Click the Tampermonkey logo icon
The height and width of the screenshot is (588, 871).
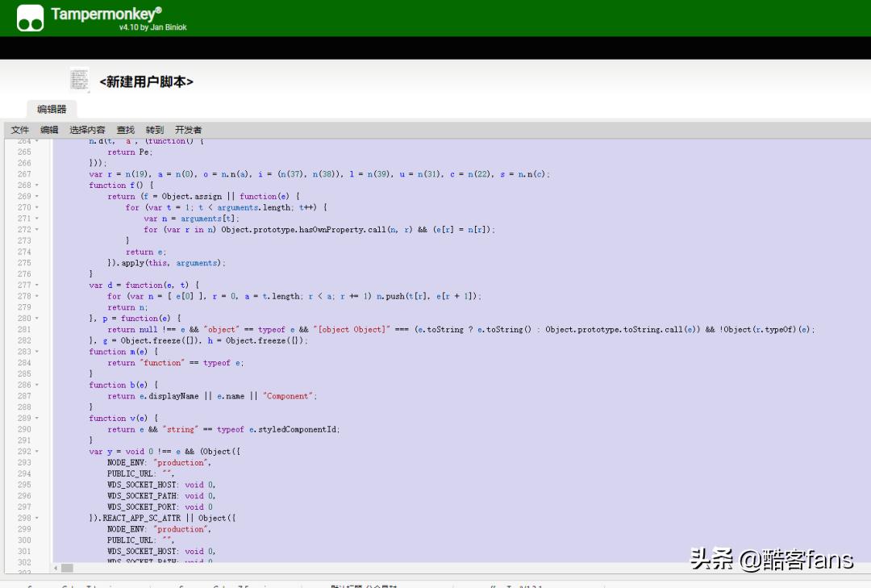coord(30,18)
